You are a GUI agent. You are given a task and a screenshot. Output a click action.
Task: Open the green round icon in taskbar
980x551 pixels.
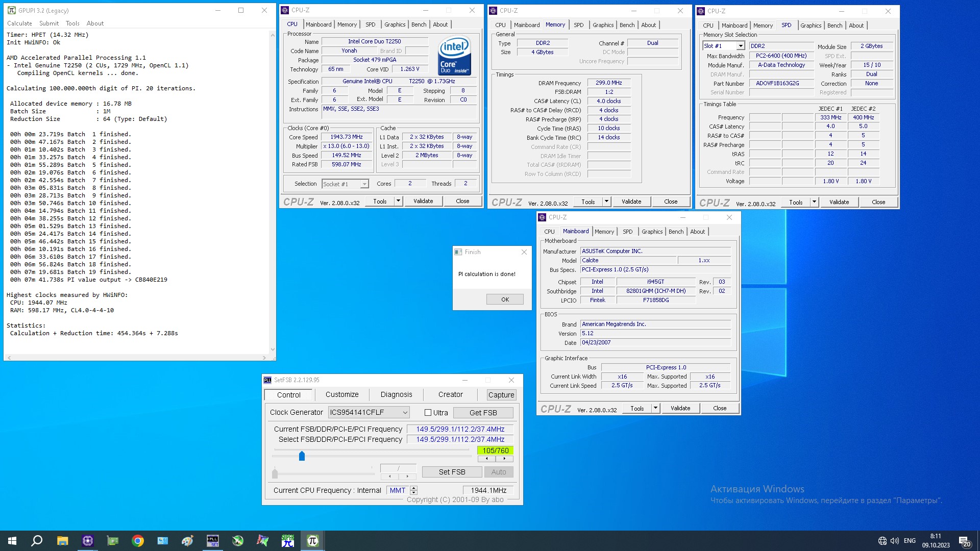tap(237, 541)
